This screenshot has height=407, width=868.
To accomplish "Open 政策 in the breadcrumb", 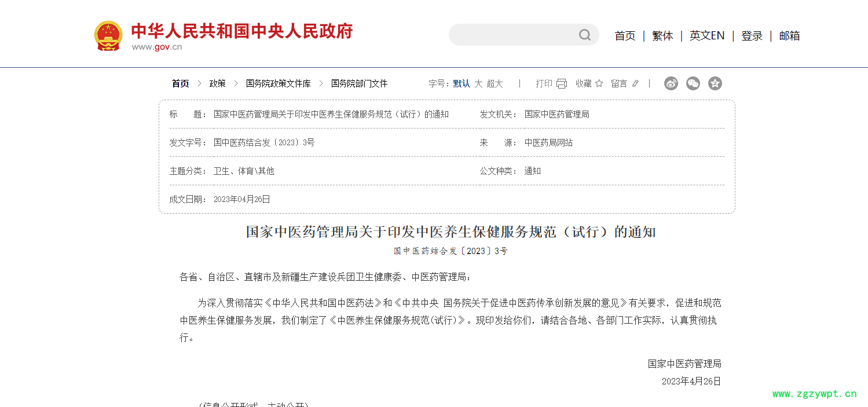I will (217, 84).
